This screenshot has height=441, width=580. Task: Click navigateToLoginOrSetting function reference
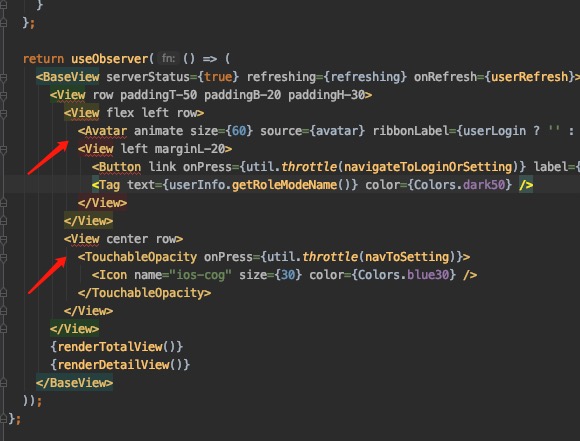(428, 167)
